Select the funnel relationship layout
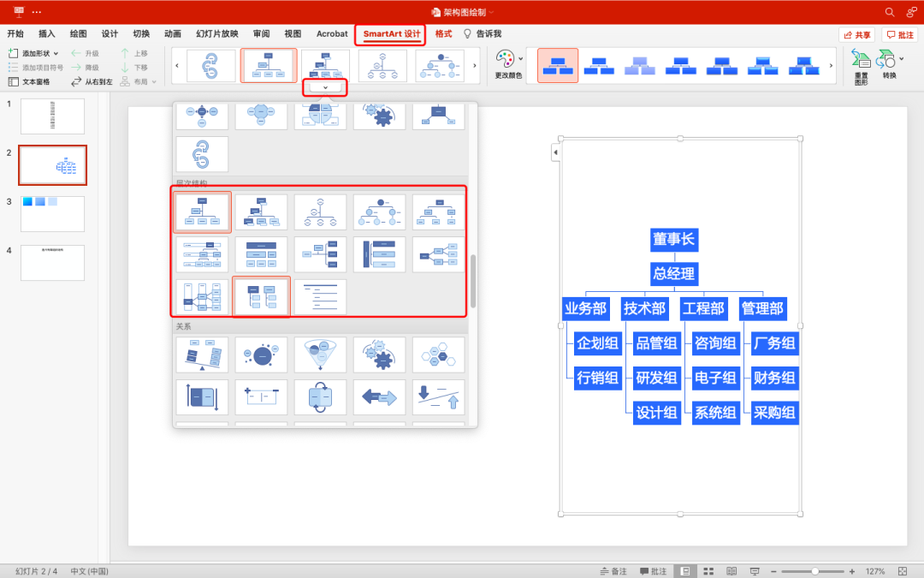The width and height of the screenshot is (924, 578). (321, 355)
